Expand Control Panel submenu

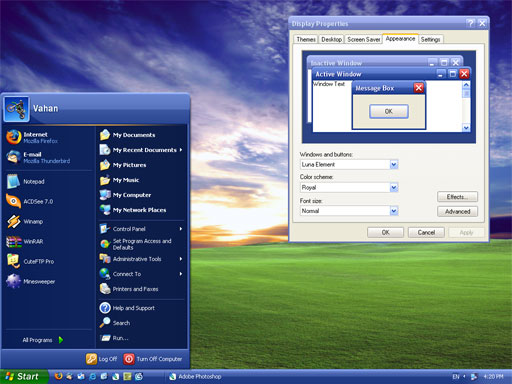[x=141, y=229]
